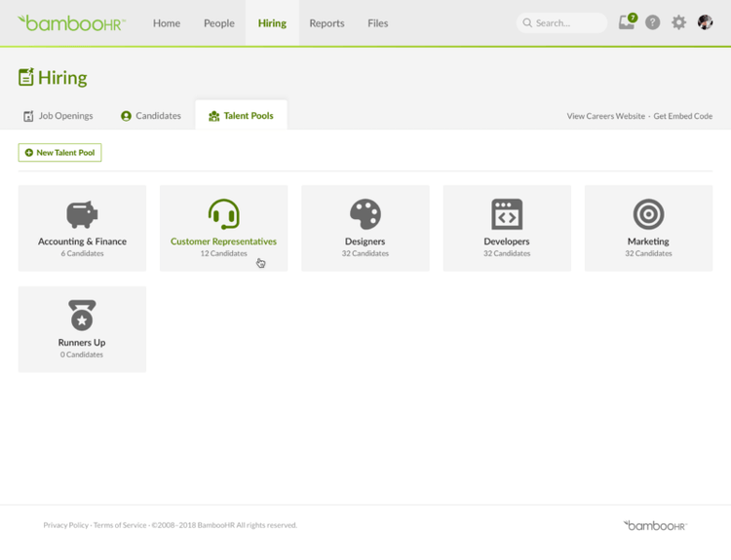Click the Hiring page title icon
This screenshot has height=560, width=731.
click(x=26, y=77)
